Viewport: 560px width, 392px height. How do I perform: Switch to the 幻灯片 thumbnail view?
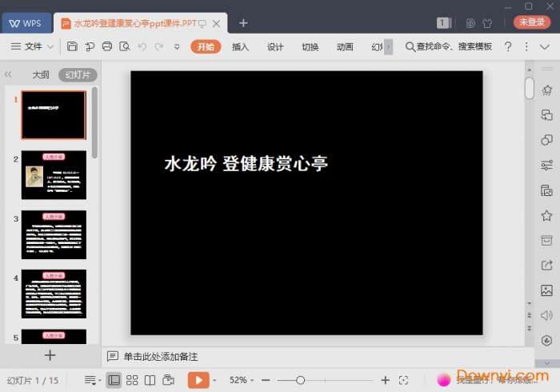click(x=78, y=75)
